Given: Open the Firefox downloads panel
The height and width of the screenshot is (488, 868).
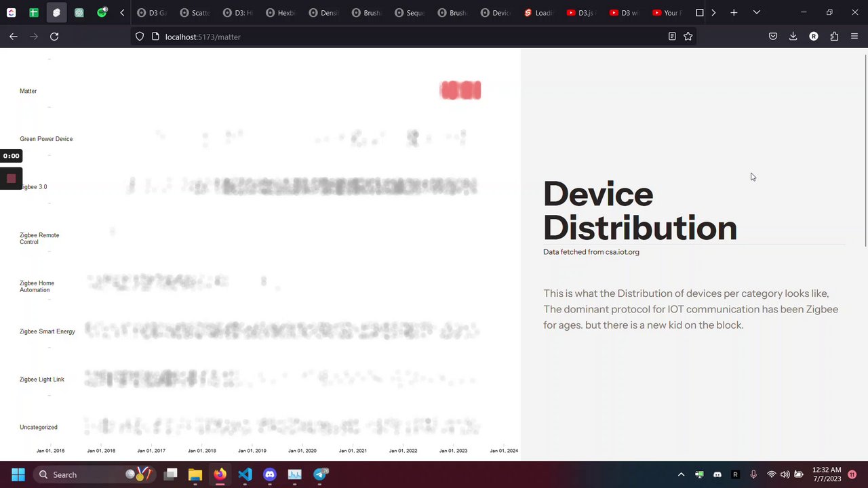Looking at the screenshot, I should [793, 37].
